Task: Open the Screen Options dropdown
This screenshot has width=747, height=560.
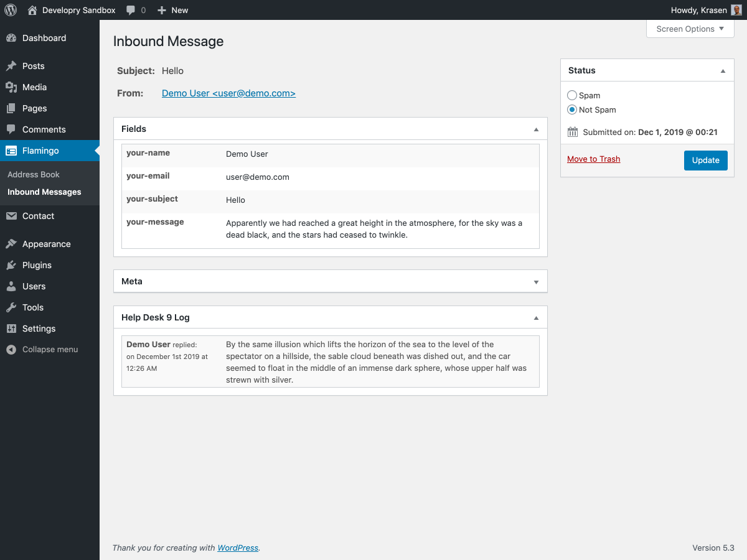Action: [690, 29]
